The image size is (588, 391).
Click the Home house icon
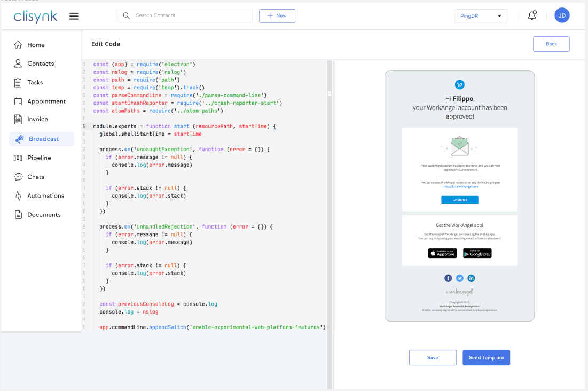18,45
